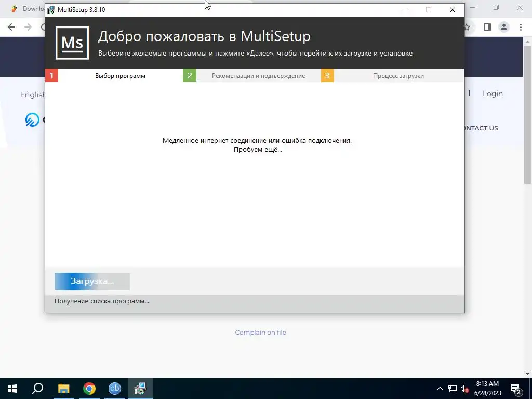
Task: Open the Windows Start menu
Action: 12,389
